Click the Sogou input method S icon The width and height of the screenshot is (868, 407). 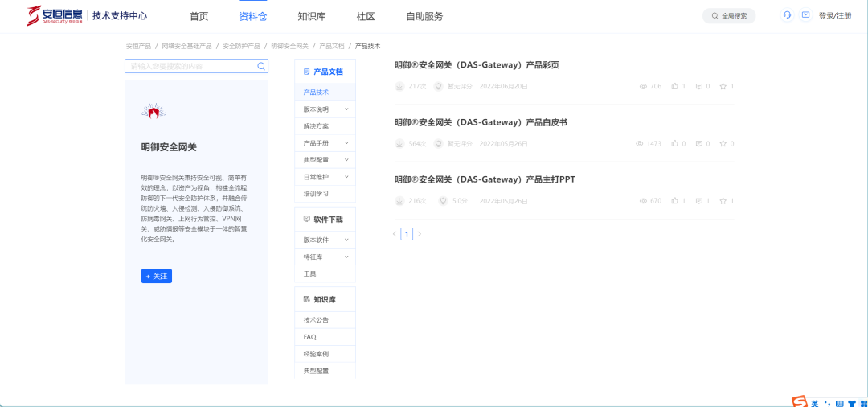pyautogui.click(x=799, y=402)
